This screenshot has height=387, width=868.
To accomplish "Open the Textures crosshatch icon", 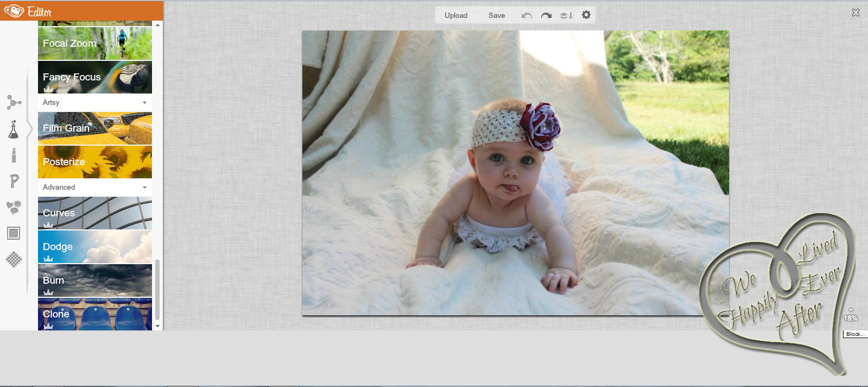I will [x=14, y=259].
